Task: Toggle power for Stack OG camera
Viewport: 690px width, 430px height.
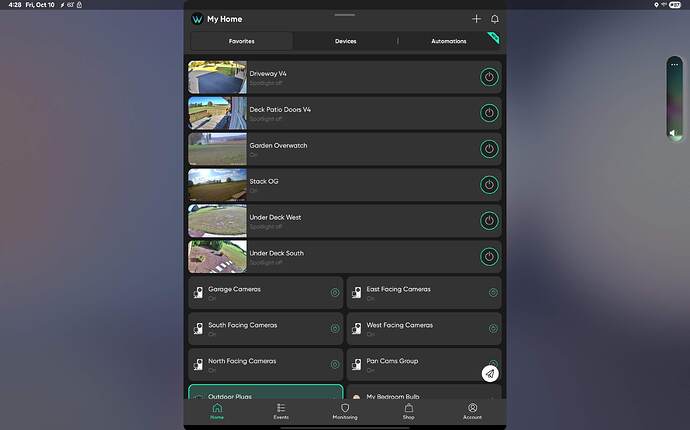Action: 489,185
